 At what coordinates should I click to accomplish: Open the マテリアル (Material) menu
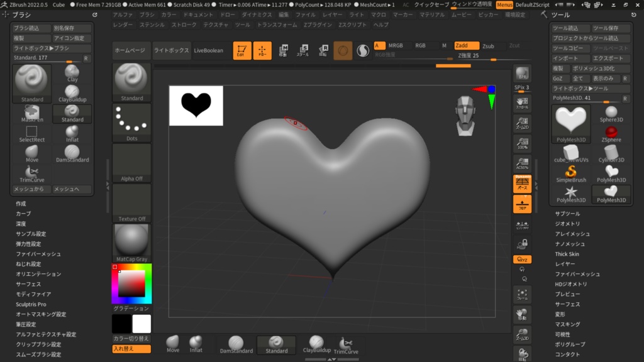431,14
